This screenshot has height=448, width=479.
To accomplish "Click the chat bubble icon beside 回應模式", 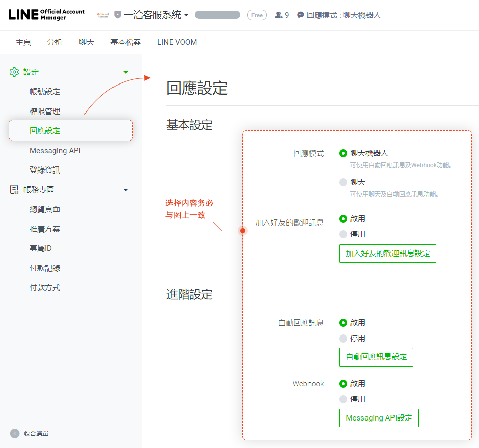I will 301,15.
